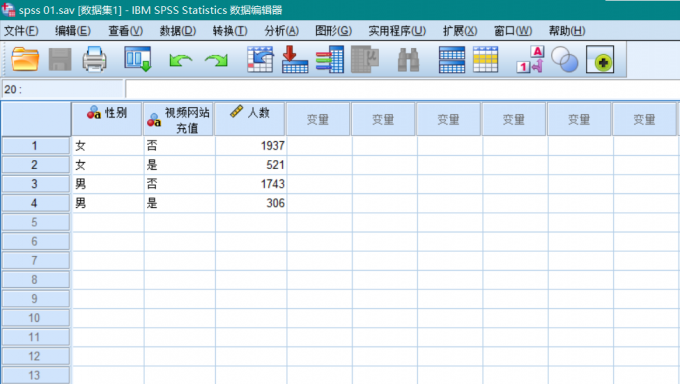Screen dimensions: 680x384
Task: Select row header 1
Action: tap(36, 146)
